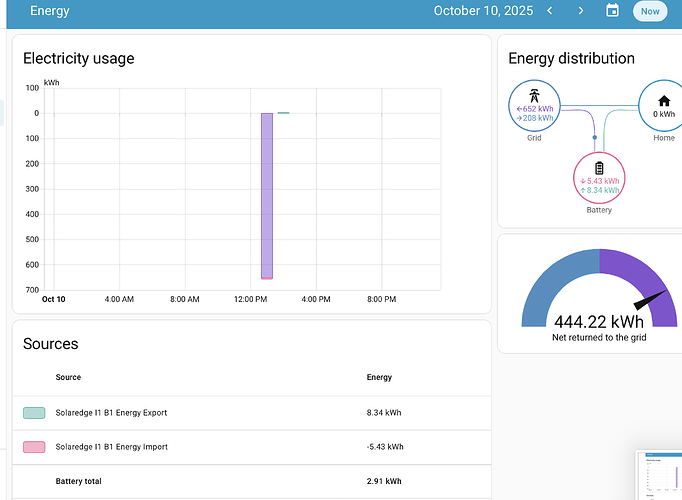The height and width of the screenshot is (500, 682).
Task: Click the Grid transmission tower icon
Action: [534, 94]
